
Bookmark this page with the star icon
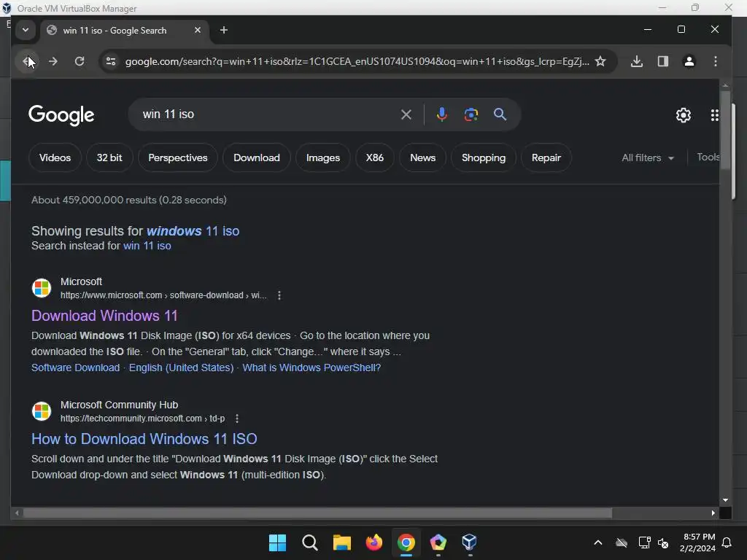[601, 61]
